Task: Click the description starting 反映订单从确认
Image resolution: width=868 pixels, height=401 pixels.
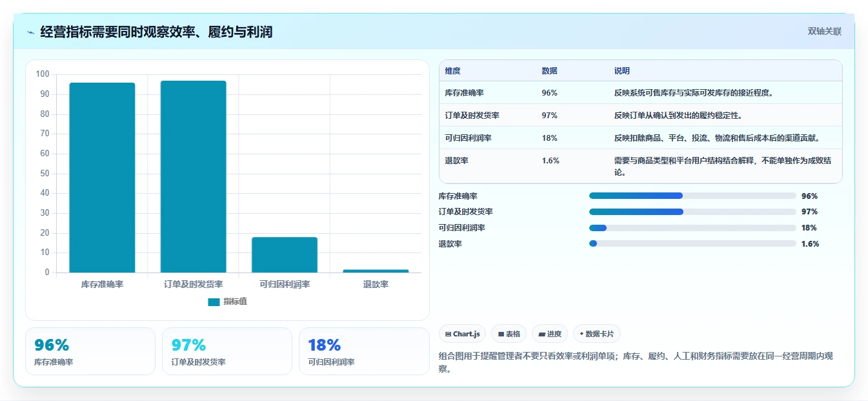Action: coord(678,116)
